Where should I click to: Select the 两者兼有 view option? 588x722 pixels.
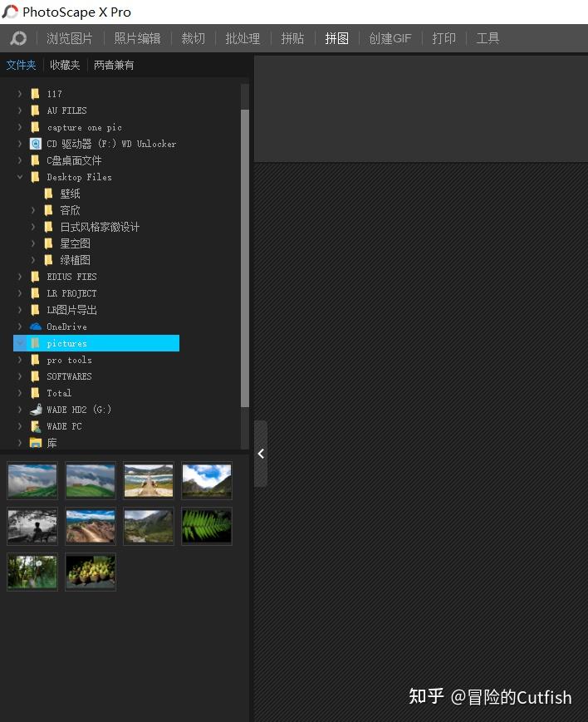[114, 65]
